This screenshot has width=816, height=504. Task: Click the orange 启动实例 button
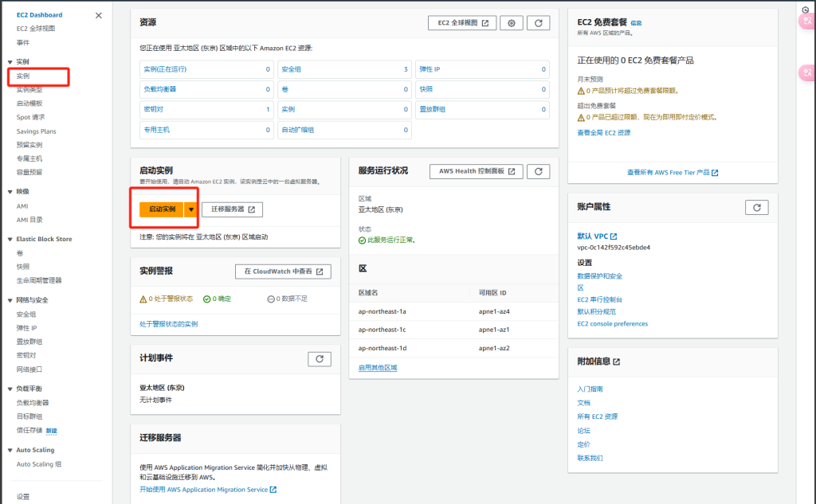162,209
